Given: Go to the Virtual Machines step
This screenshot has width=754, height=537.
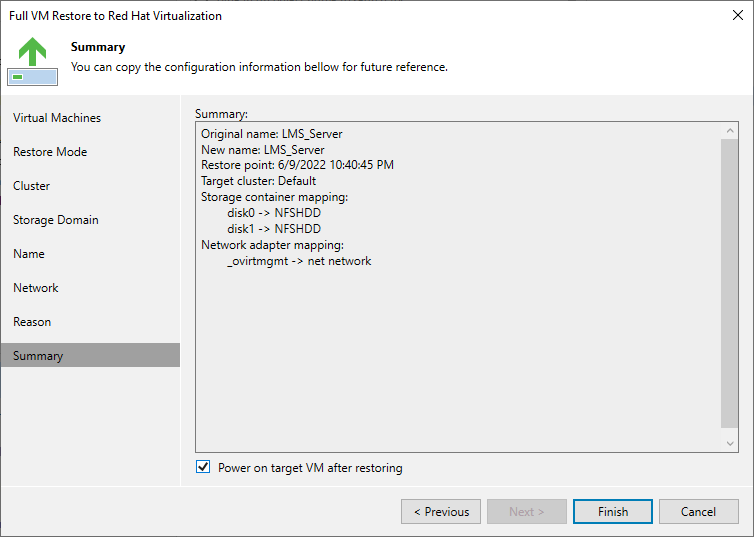Looking at the screenshot, I should point(57,118).
